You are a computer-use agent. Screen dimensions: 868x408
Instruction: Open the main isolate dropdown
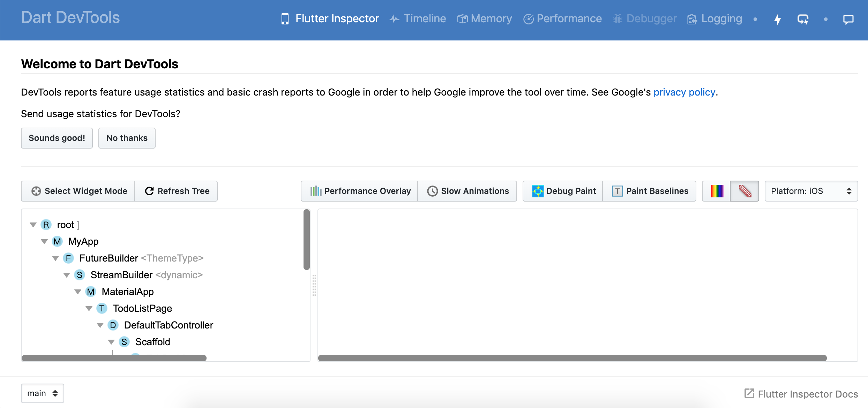[x=43, y=393]
